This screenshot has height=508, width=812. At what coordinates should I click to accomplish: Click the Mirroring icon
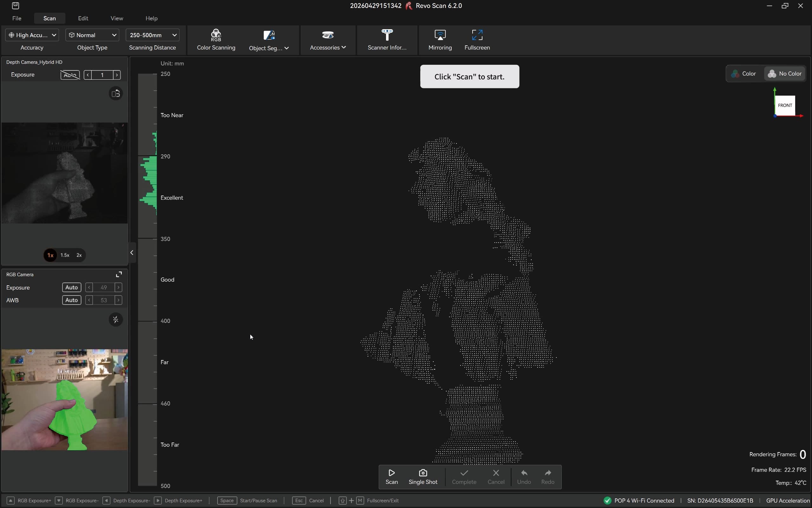click(x=440, y=35)
